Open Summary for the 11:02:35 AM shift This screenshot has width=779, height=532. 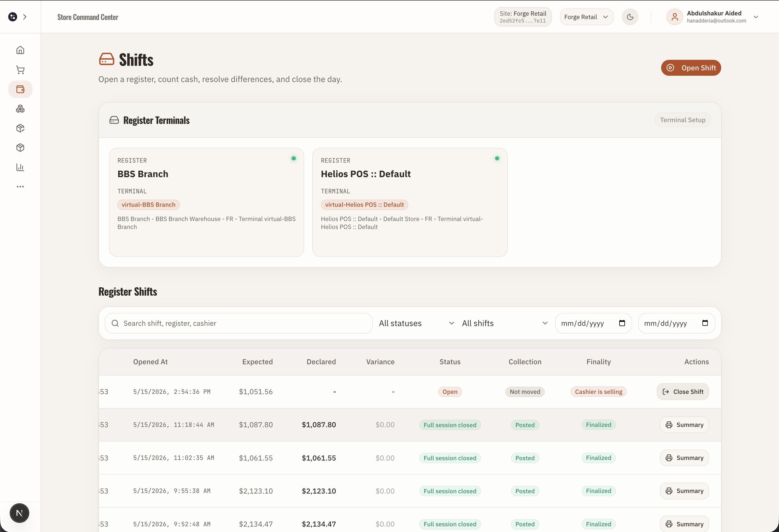tap(684, 458)
